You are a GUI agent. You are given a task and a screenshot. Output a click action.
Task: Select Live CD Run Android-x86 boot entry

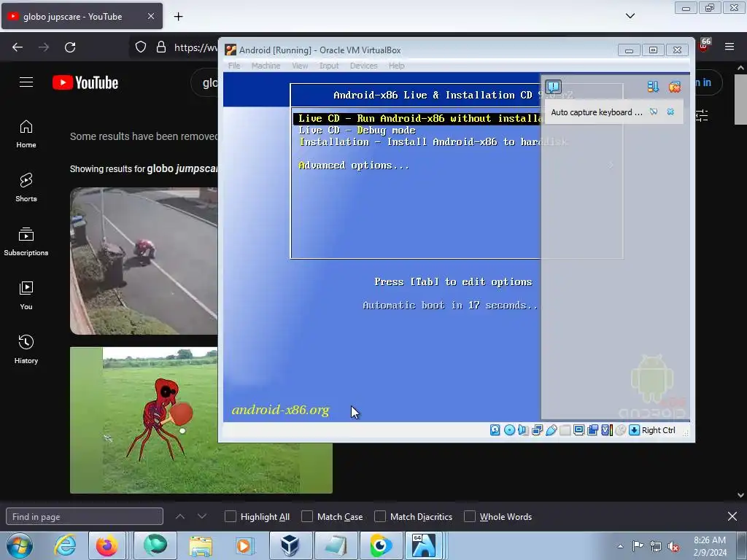pyautogui.click(x=417, y=119)
